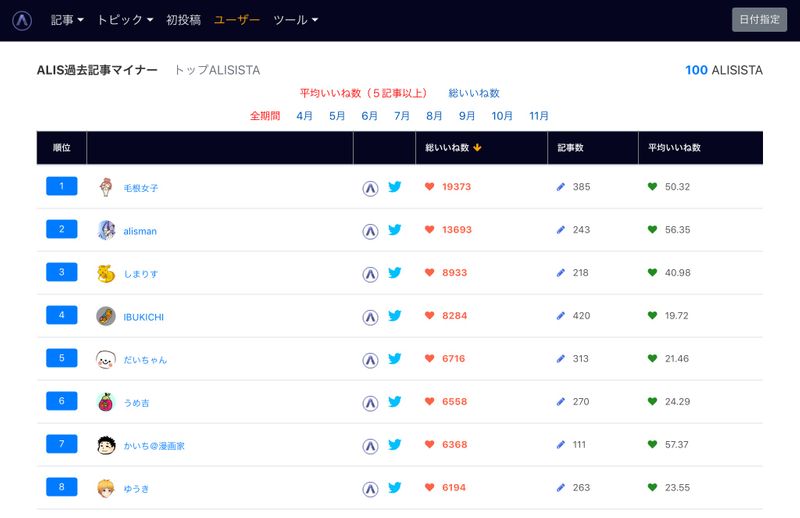Open alisman user avatar thumbnail
This screenshot has height=518, width=800.
(106, 230)
